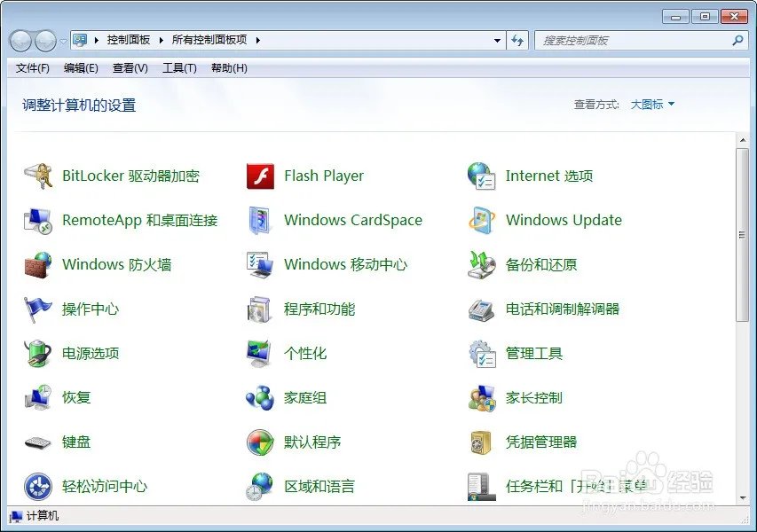Screen dimensions: 757x532
Task: Open the Flash Player settings
Action: [x=324, y=176]
